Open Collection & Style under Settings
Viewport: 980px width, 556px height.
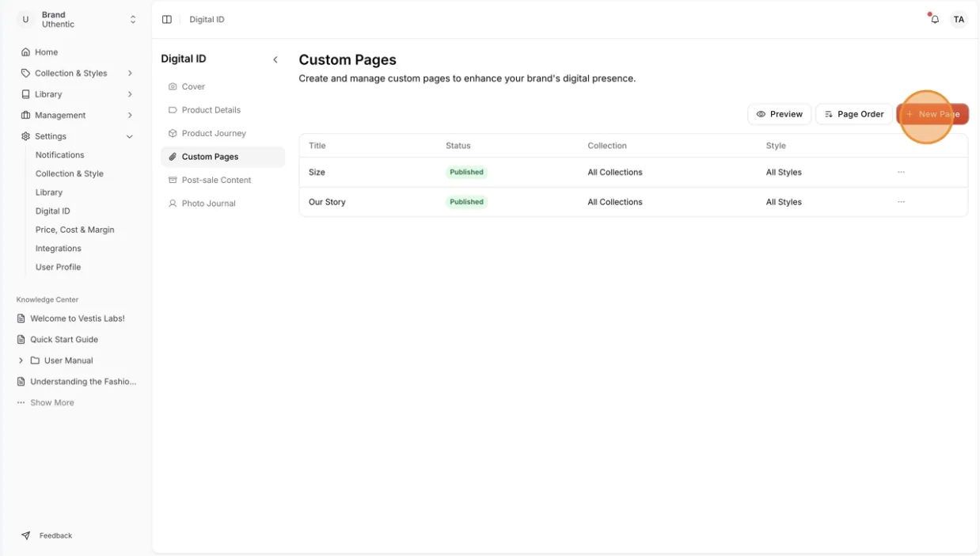pos(70,173)
